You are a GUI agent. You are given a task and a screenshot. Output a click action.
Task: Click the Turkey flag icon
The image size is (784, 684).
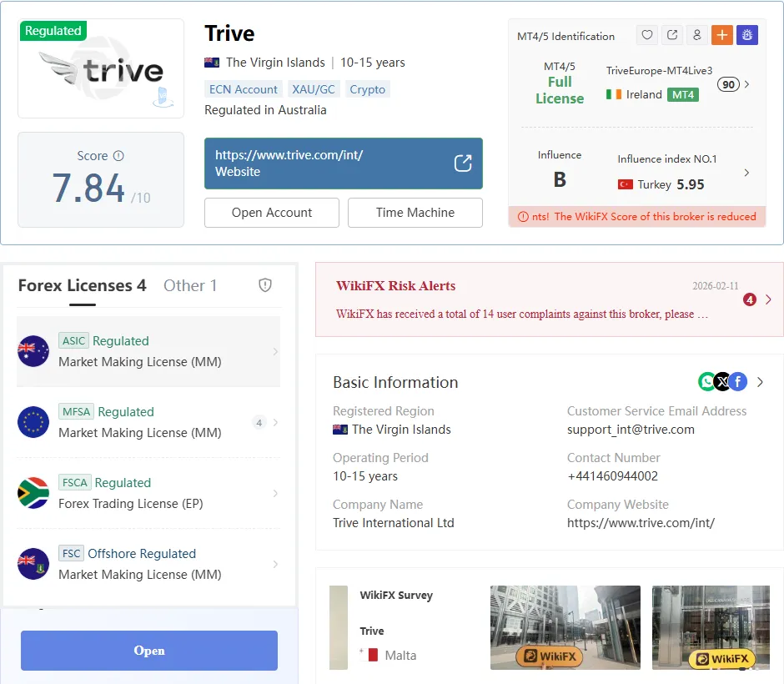pyautogui.click(x=625, y=184)
